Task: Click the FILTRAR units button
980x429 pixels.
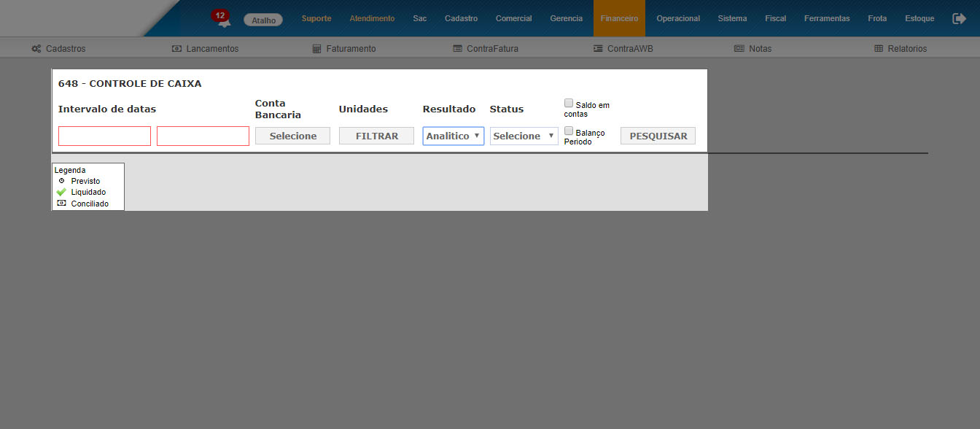Action: 376,136
